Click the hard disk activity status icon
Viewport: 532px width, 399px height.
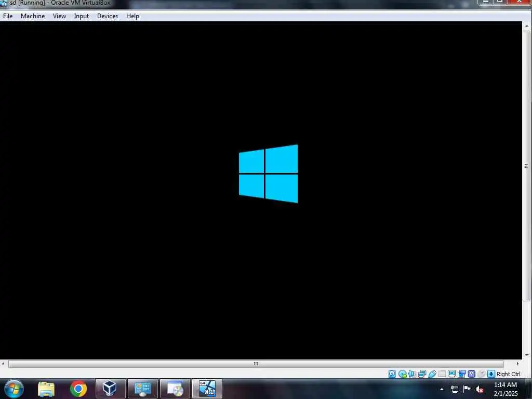[392, 374]
